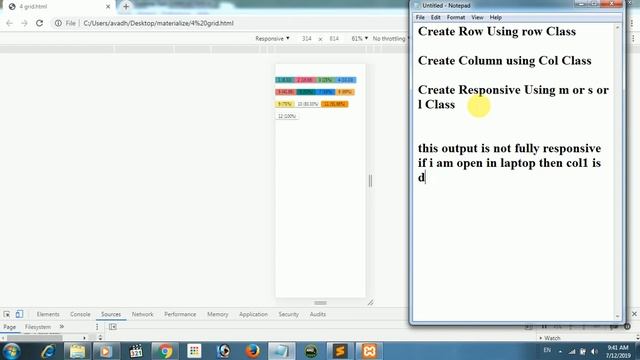Click the corner viewport resize handle

[370, 302]
